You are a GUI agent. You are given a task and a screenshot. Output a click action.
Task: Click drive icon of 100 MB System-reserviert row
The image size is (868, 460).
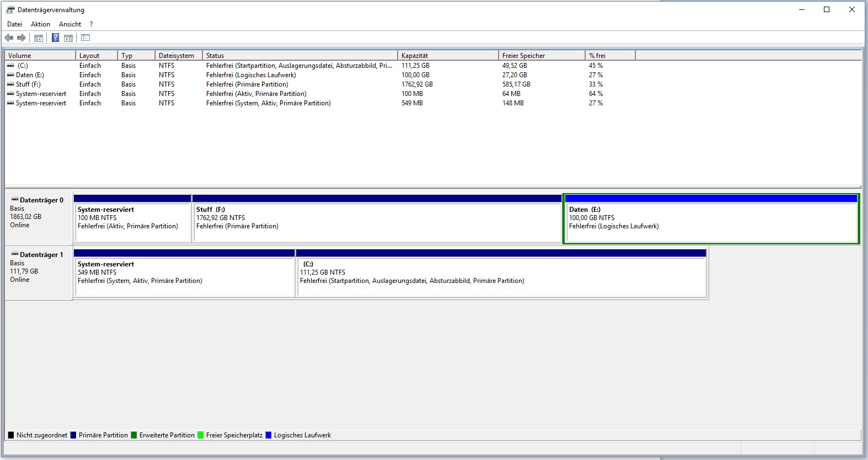coord(10,94)
